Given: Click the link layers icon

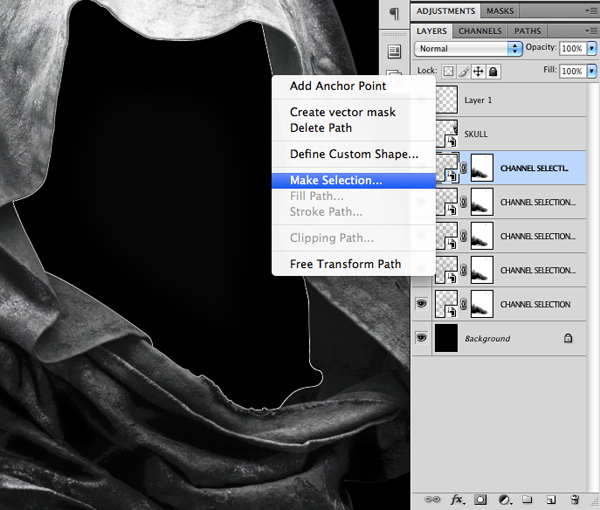Looking at the screenshot, I should click(434, 498).
